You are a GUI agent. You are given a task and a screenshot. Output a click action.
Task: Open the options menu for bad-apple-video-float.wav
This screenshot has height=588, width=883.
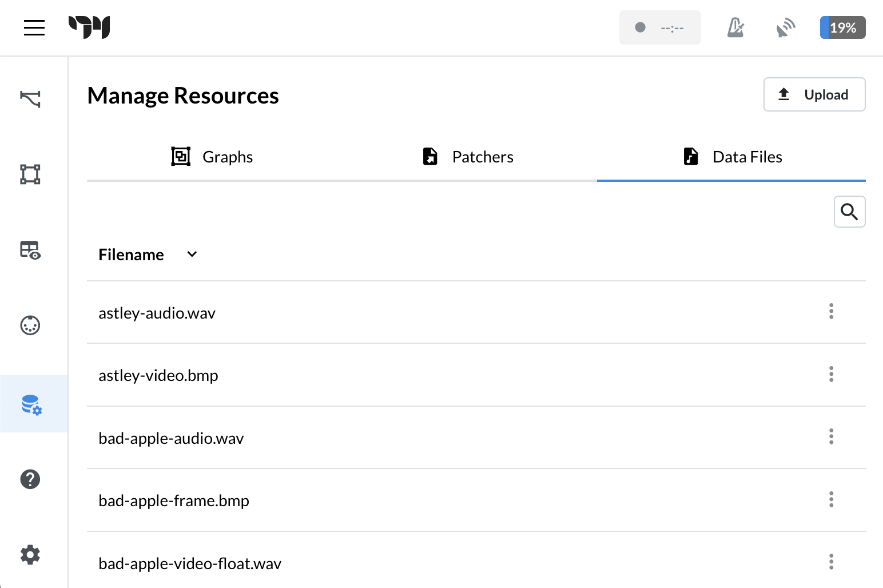click(832, 562)
